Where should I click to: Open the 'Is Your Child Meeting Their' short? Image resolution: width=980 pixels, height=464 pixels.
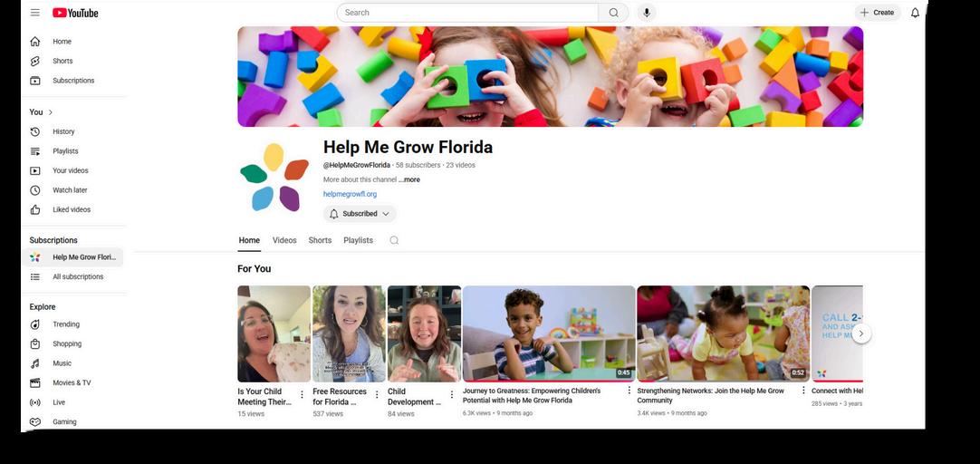(274, 333)
